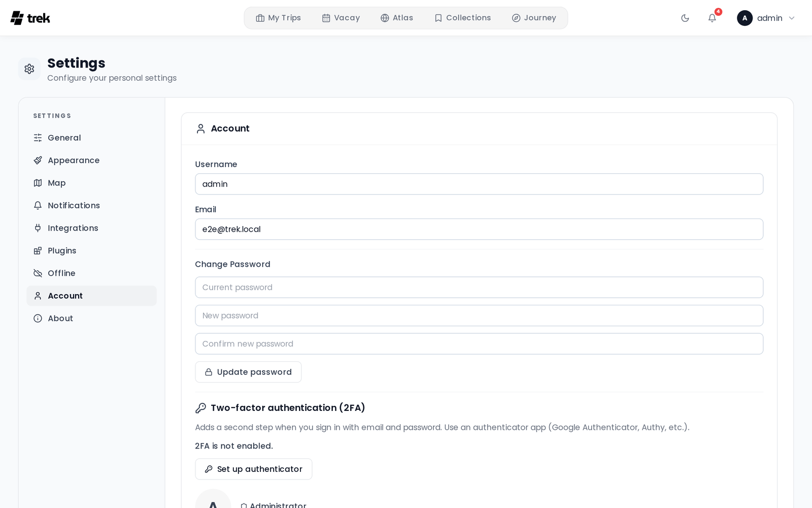Open Collections from the top navigation
The height and width of the screenshot is (508, 812).
tap(463, 18)
